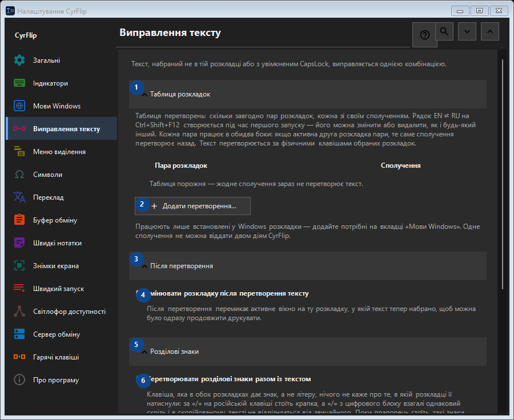
Task: Click the «Таблиця порожня» empty table message
Action: [256, 184]
